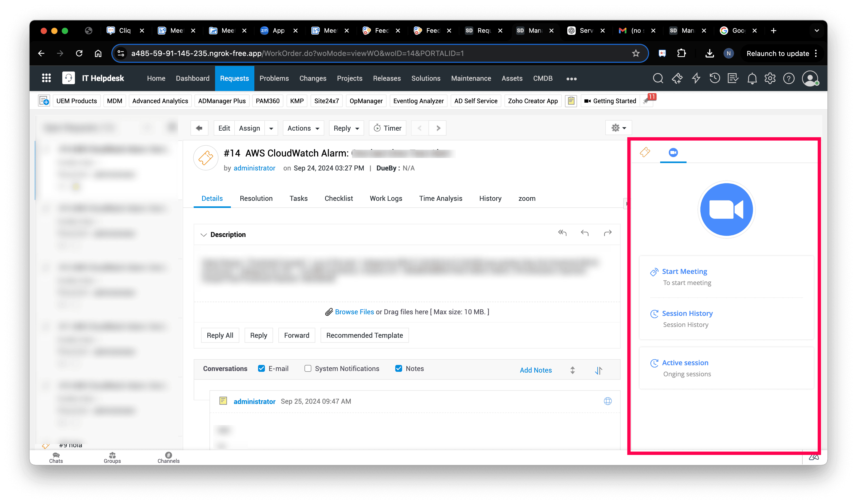Open Channels in the bottom bar
The image size is (857, 504).
(168, 457)
